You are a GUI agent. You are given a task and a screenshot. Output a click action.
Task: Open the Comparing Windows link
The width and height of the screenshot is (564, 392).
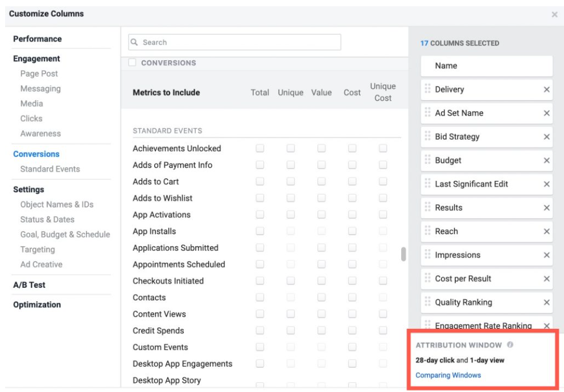pos(448,375)
